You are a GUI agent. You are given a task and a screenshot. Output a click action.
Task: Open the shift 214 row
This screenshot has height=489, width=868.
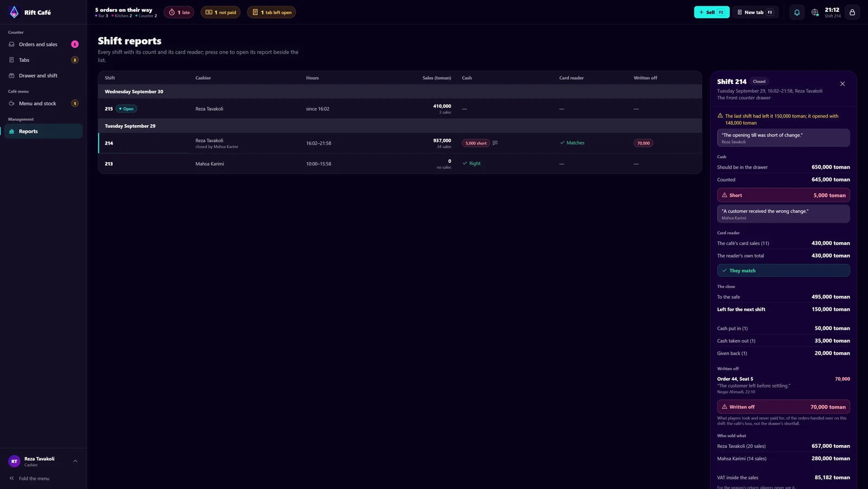(x=400, y=143)
